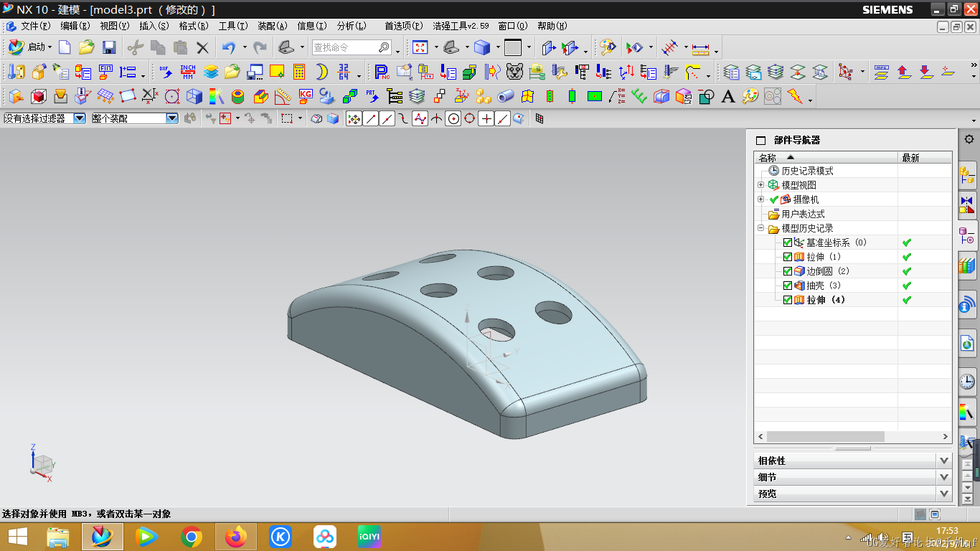Toggle the enable snap points button
The height and width of the screenshot is (551, 980).
(354, 119)
